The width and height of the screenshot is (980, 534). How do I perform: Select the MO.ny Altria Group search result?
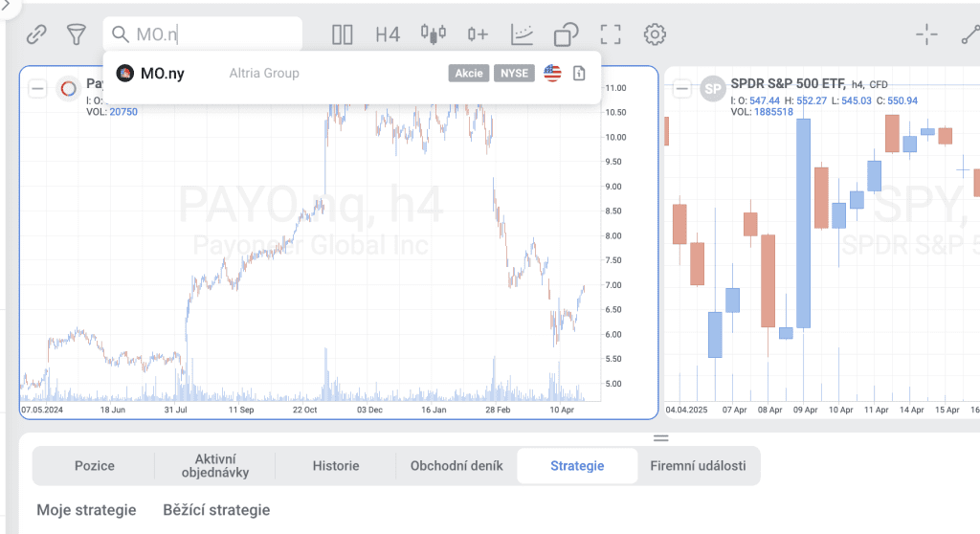(x=352, y=73)
